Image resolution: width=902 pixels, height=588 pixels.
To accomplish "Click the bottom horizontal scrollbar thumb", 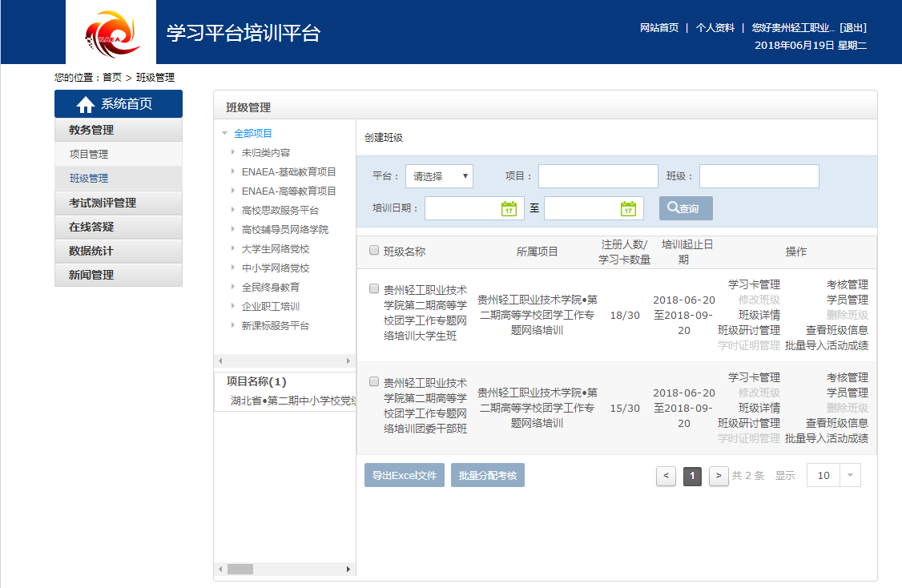I will (240, 569).
